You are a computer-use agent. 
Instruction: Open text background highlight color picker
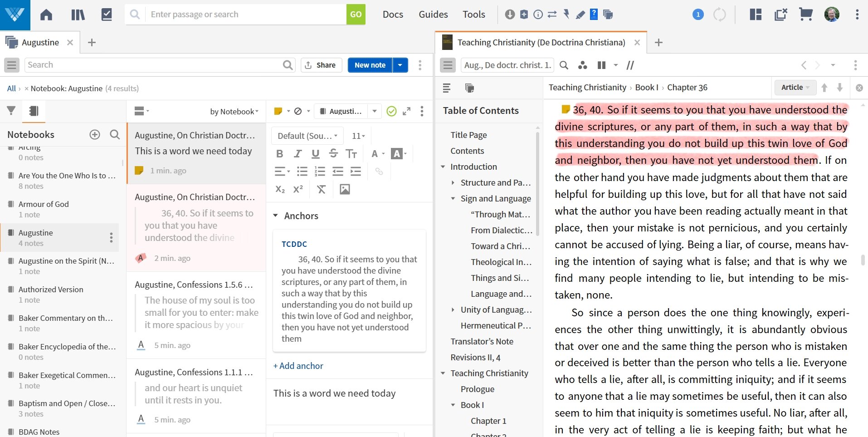click(x=399, y=154)
